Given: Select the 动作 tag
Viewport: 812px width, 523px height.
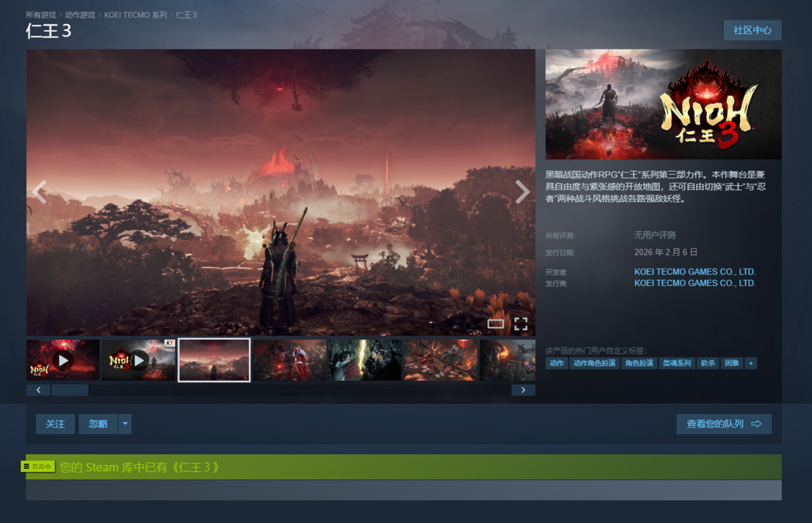Looking at the screenshot, I should [x=556, y=363].
